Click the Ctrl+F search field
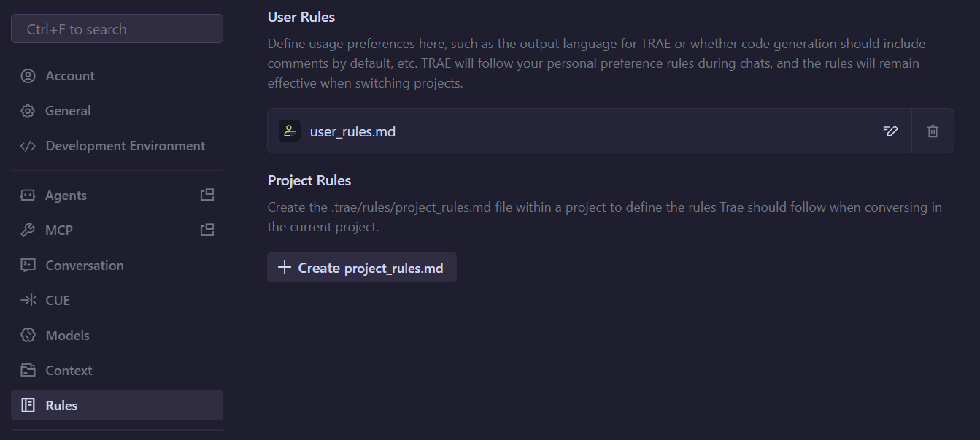Screen dimensions: 980x440 tap(117, 28)
